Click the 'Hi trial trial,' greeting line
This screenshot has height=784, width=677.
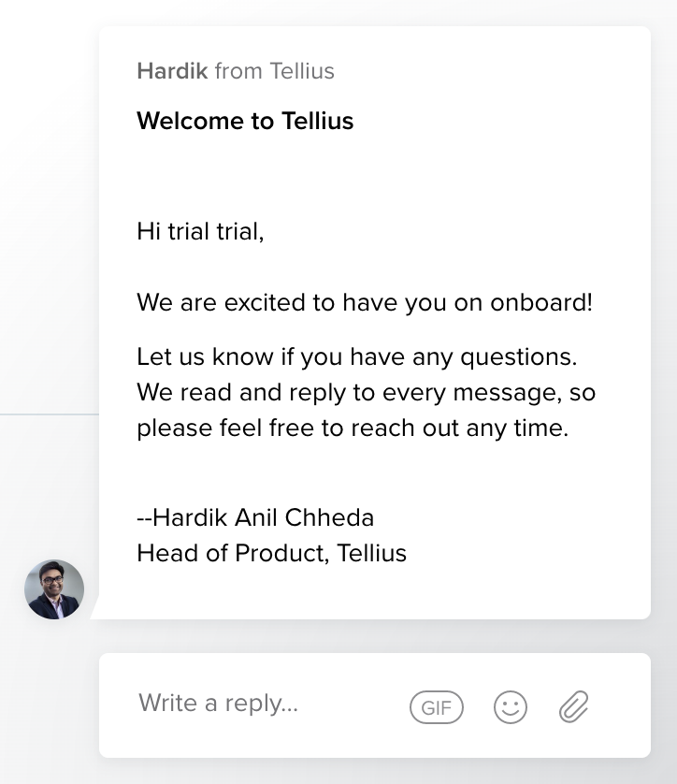tap(200, 231)
